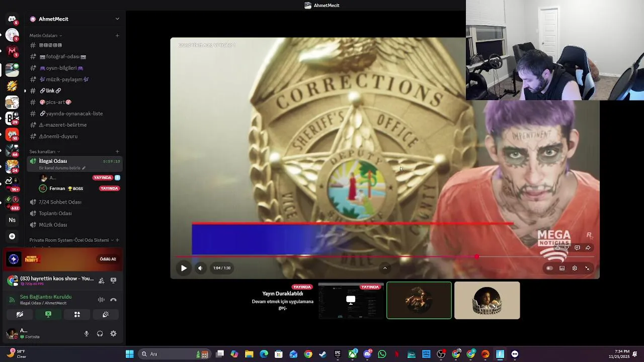Image resolution: width=644 pixels, height=362 pixels.
Task: Exit fullscreen on video player
Action: (x=587, y=268)
